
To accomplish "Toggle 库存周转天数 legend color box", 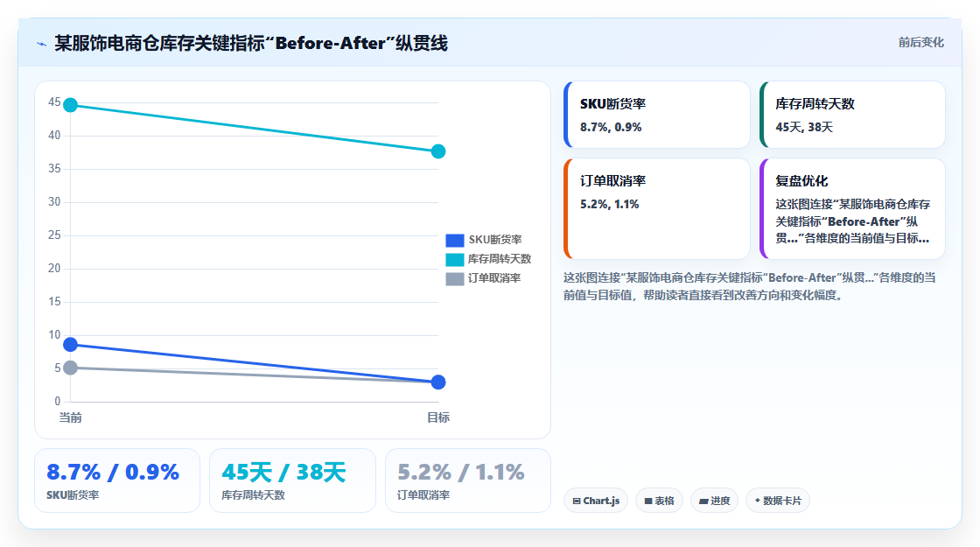I will click(454, 259).
